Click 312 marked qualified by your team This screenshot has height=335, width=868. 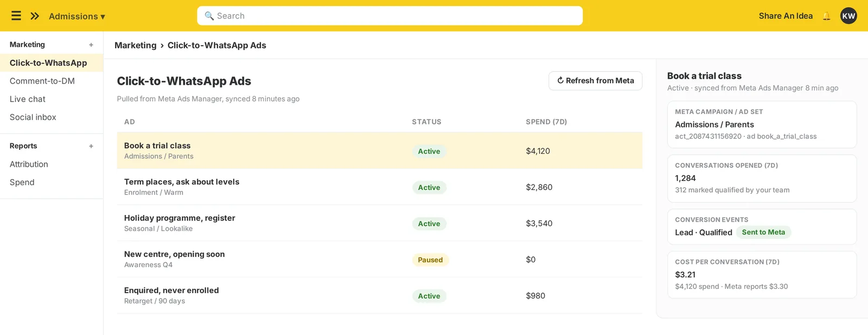tap(732, 190)
